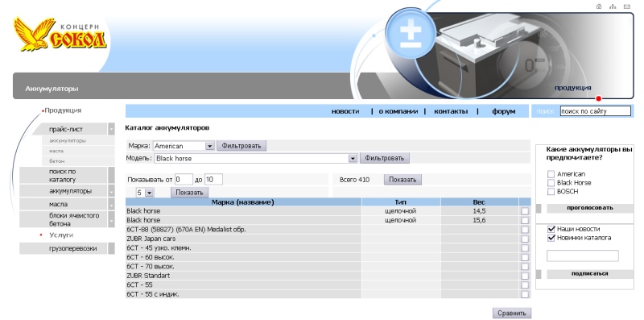The height and width of the screenshot is (320, 644).
Task: Go to the форум menu item
Action: (x=504, y=111)
